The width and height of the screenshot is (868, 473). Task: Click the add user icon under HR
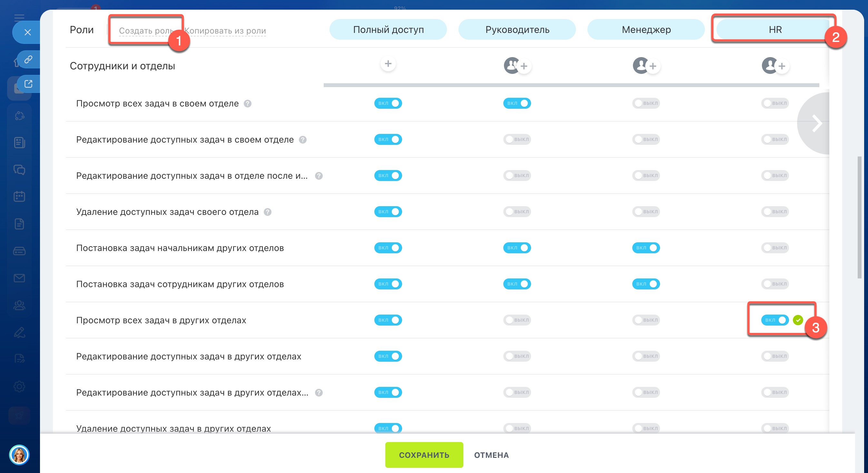(x=781, y=66)
